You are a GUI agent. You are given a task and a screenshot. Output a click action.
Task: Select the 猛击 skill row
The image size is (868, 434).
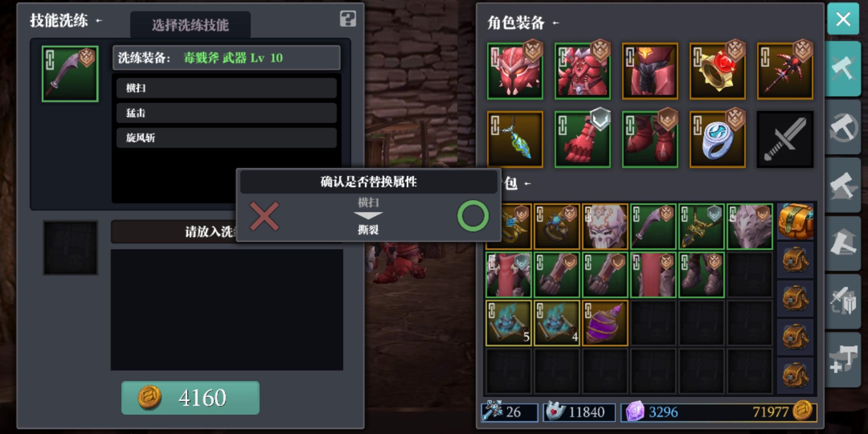click(x=227, y=113)
